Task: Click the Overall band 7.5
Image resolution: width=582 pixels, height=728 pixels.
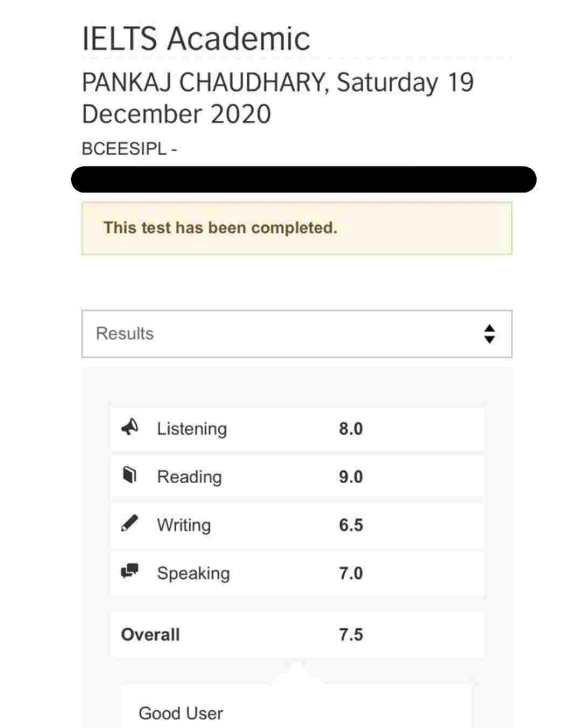Action: (x=351, y=635)
